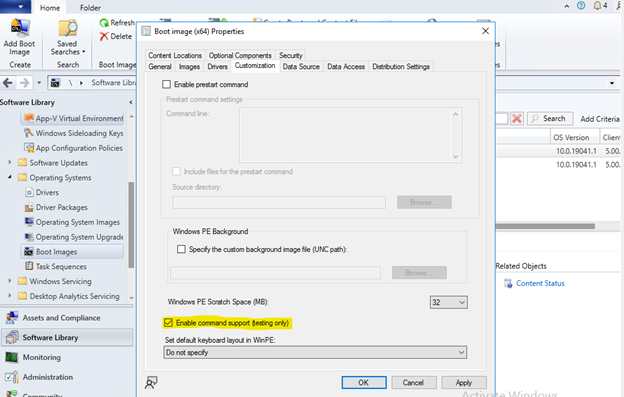Open the General tab
The height and width of the screenshot is (397, 624).
pos(160,66)
